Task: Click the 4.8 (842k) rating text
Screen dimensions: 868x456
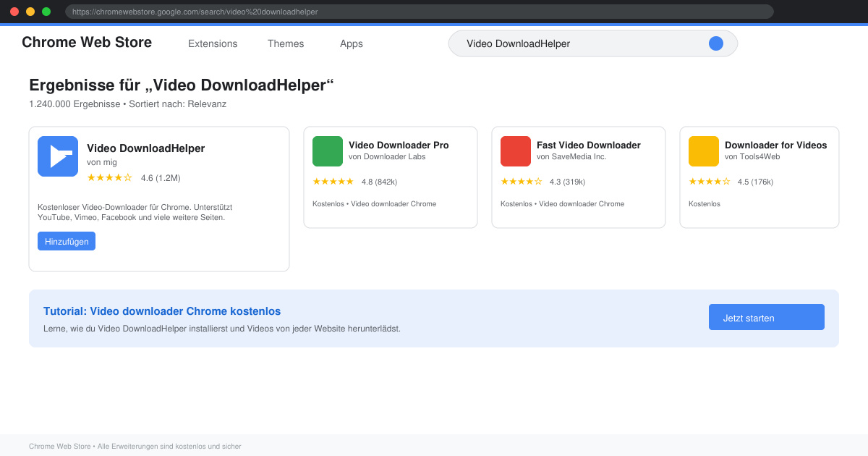Action: (379, 182)
